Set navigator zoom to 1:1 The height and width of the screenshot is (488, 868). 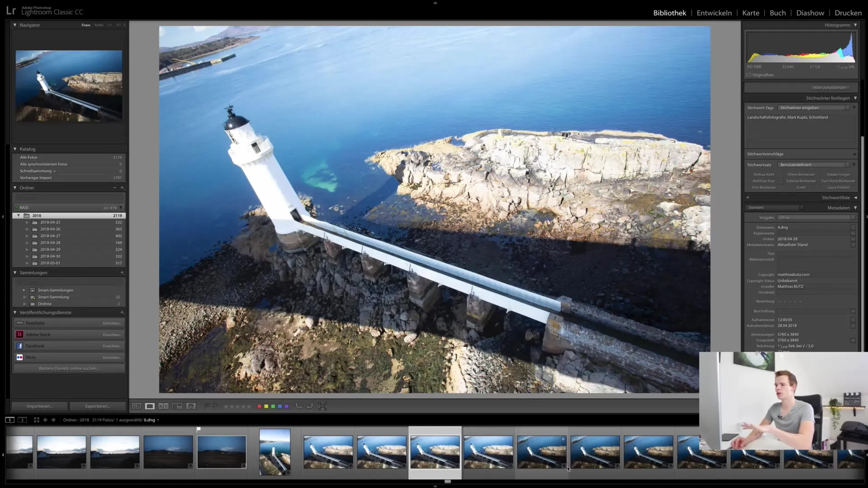[x=109, y=25]
